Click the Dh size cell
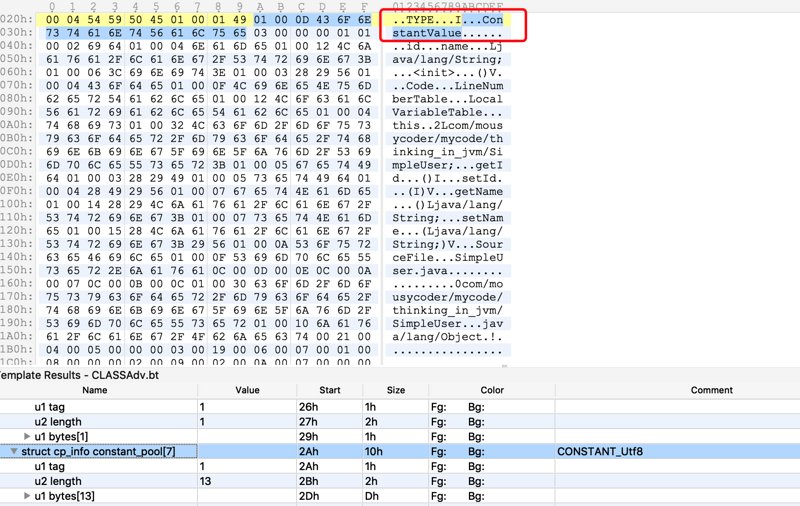Viewport: 800px width, 506px height. (371, 496)
